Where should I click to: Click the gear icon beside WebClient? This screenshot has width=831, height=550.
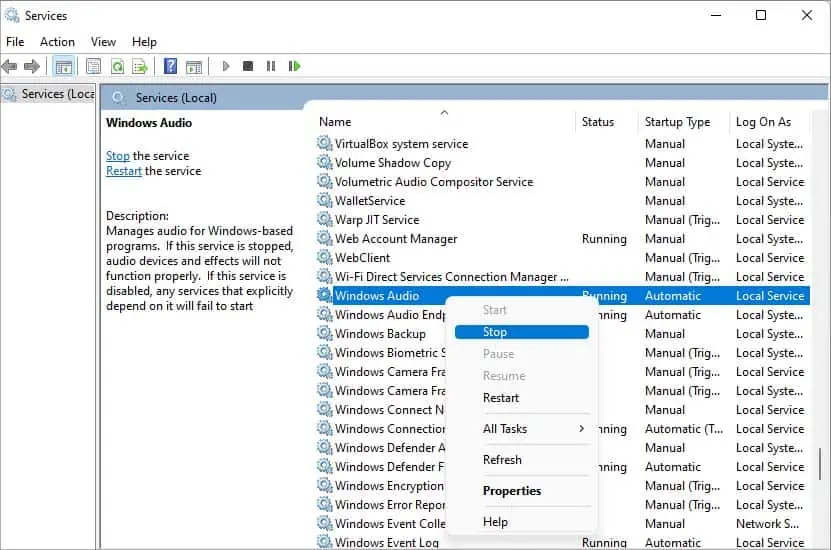pyautogui.click(x=324, y=258)
